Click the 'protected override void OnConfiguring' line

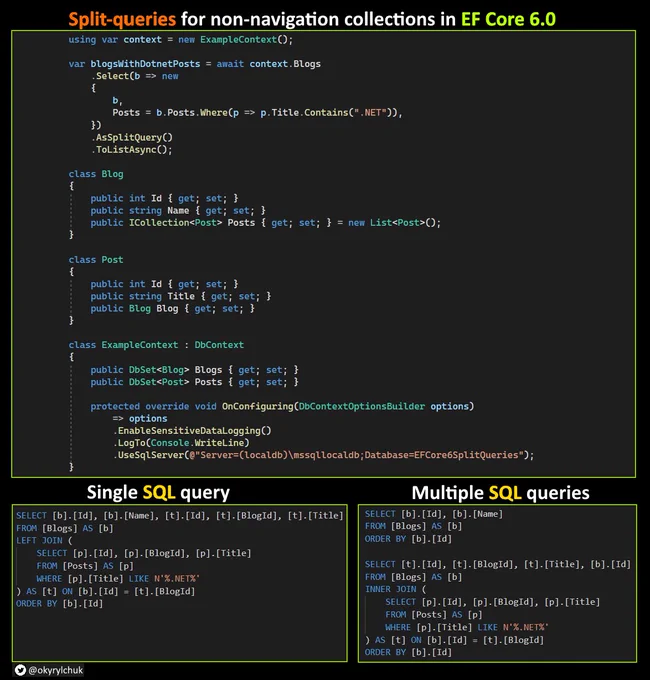coord(282,406)
